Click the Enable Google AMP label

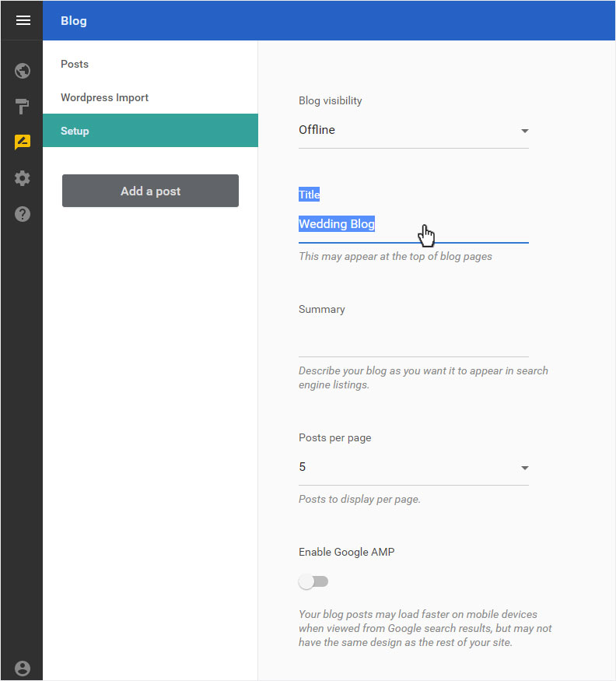click(346, 552)
